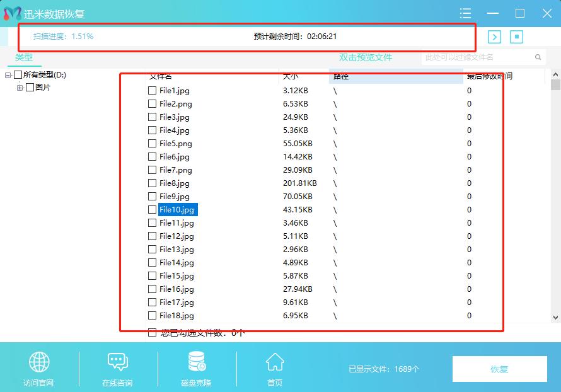Open 访问官网 globe icon
561x392 pixels.
39,362
